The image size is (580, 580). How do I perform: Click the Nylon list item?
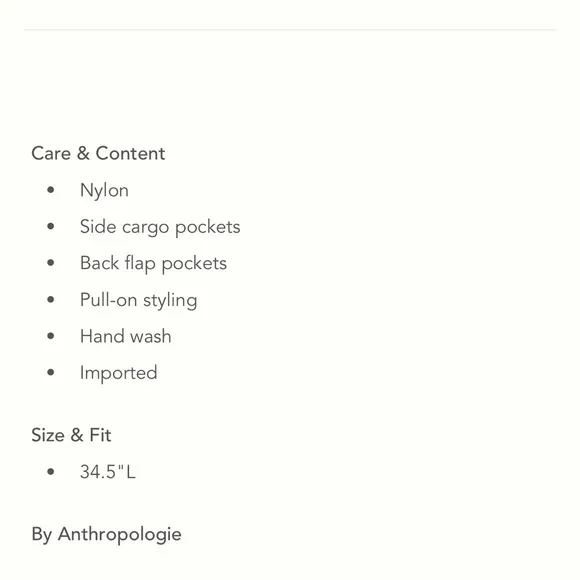coord(104,190)
